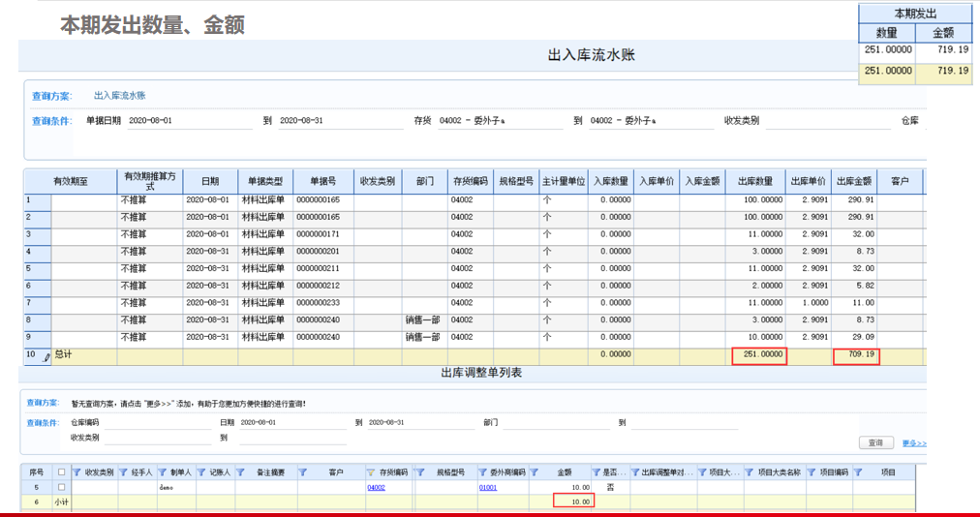
Task: Click 本期发出 summary header top right
Action: [915, 14]
